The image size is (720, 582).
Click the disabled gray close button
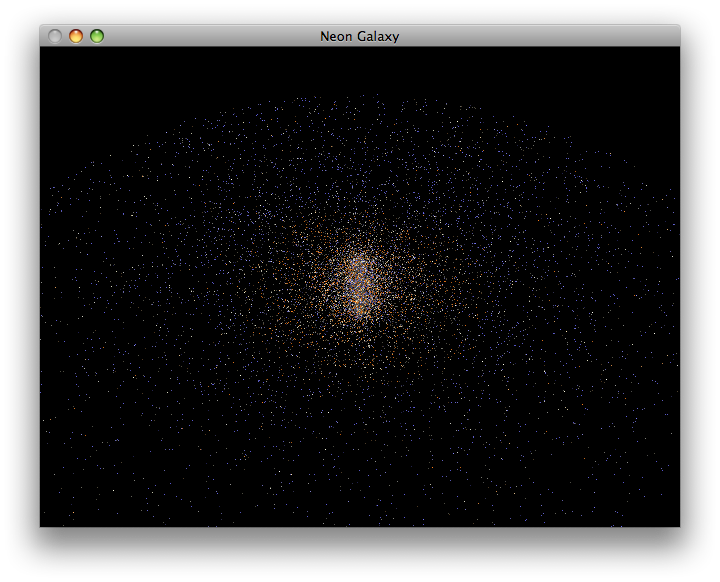point(55,36)
